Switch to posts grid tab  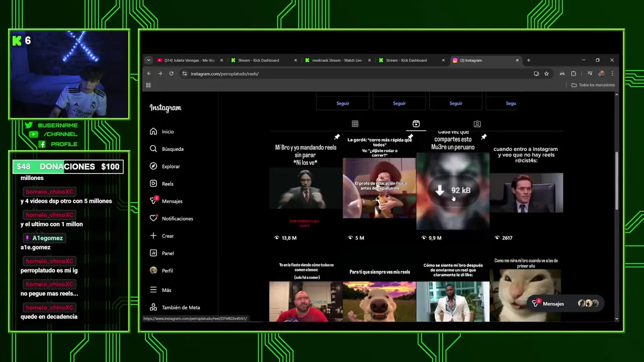(355, 124)
